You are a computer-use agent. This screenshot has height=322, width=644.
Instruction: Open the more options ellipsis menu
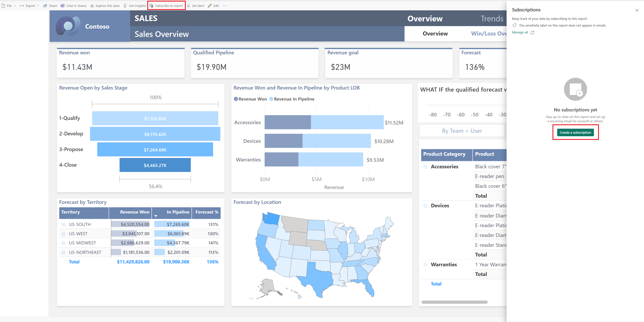225,6
